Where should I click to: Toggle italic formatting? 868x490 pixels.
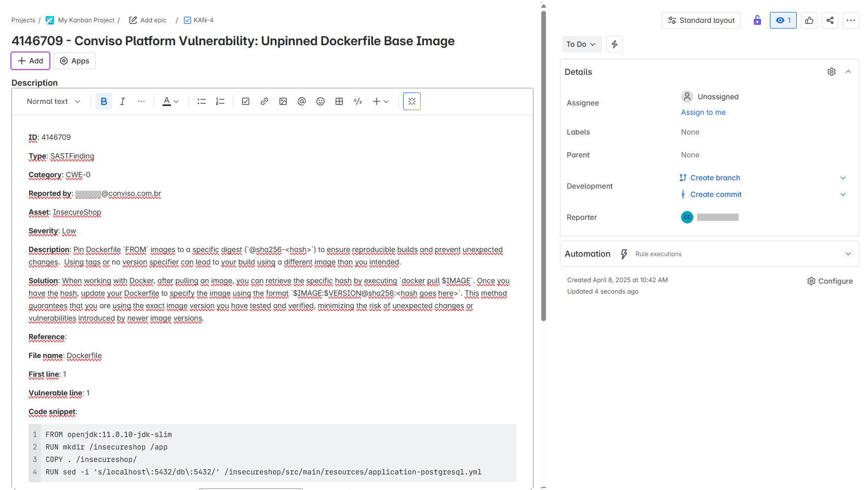pyautogui.click(x=123, y=101)
